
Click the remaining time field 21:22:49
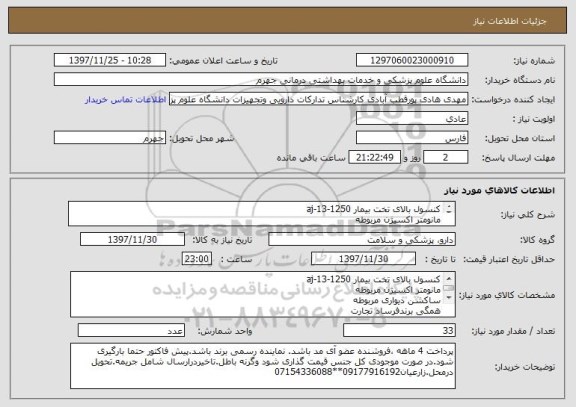click(374, 158)
